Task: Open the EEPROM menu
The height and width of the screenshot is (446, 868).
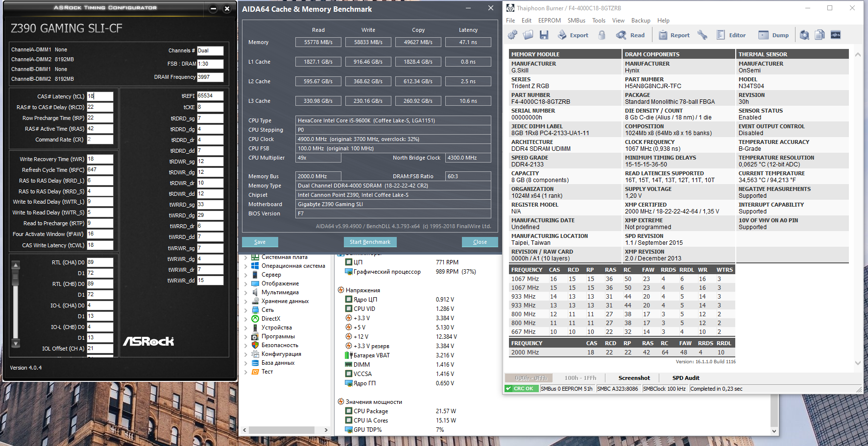Action: coord(550,21)
